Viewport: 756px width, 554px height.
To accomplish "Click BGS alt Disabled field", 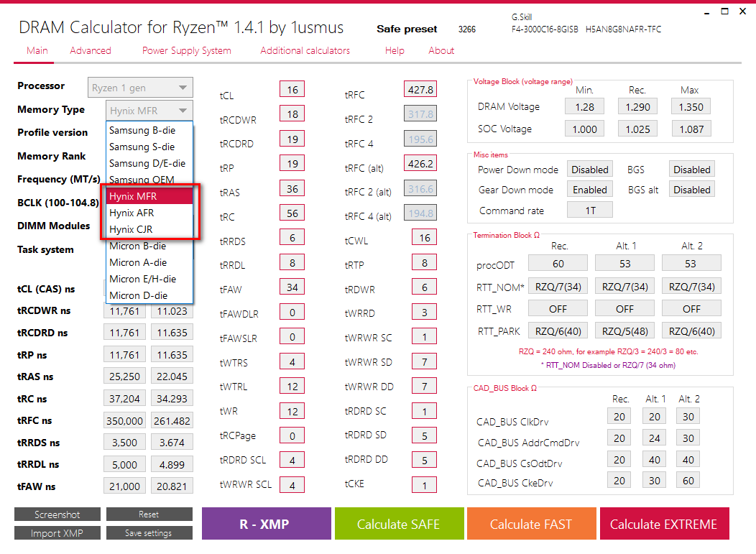I will pos(691,190).
